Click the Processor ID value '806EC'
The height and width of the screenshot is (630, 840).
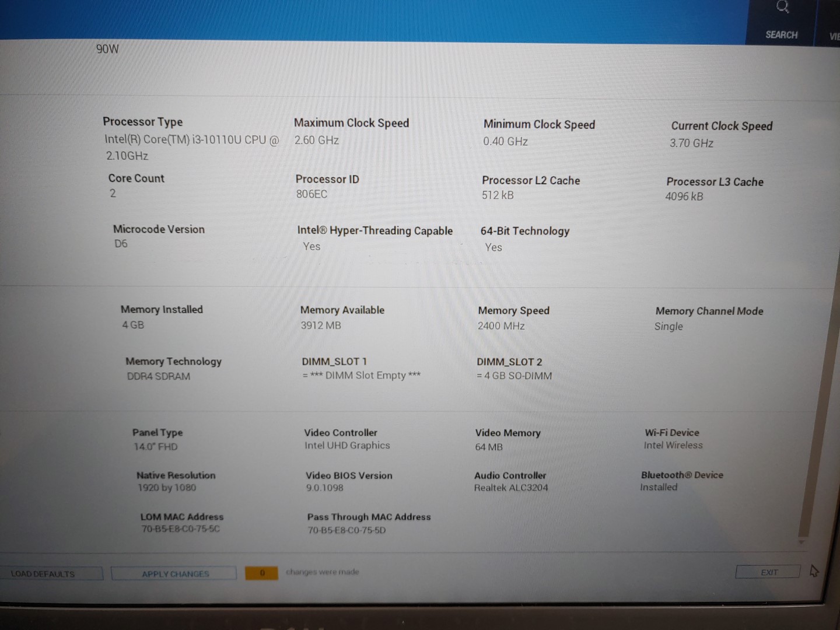(x=311, y=194)
